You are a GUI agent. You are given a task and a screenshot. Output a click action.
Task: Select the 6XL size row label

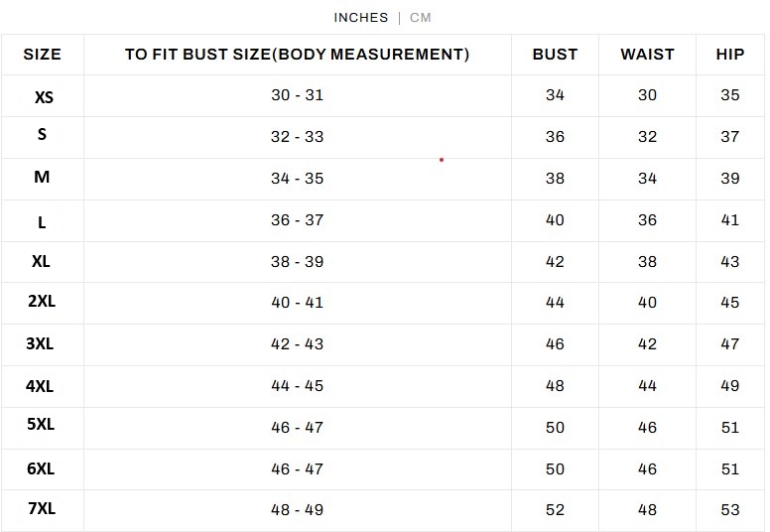coord(42,468)
